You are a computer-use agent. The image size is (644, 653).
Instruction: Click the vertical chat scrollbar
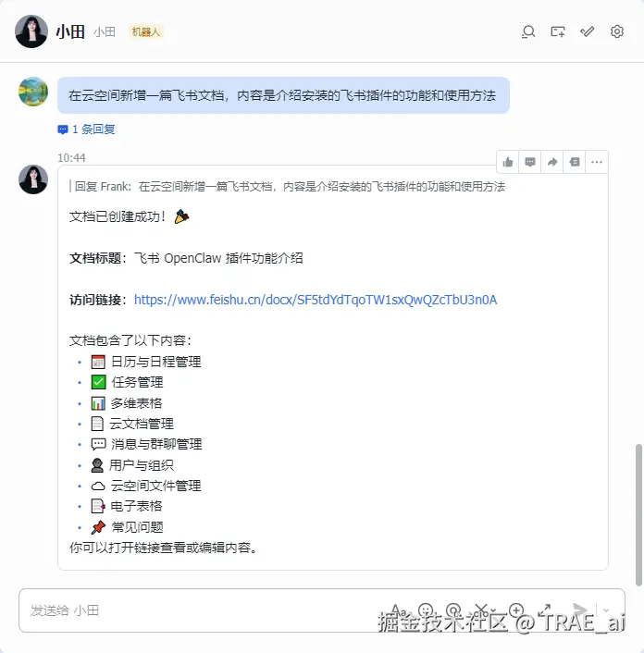pyautogui.click(x=638, y=515)
